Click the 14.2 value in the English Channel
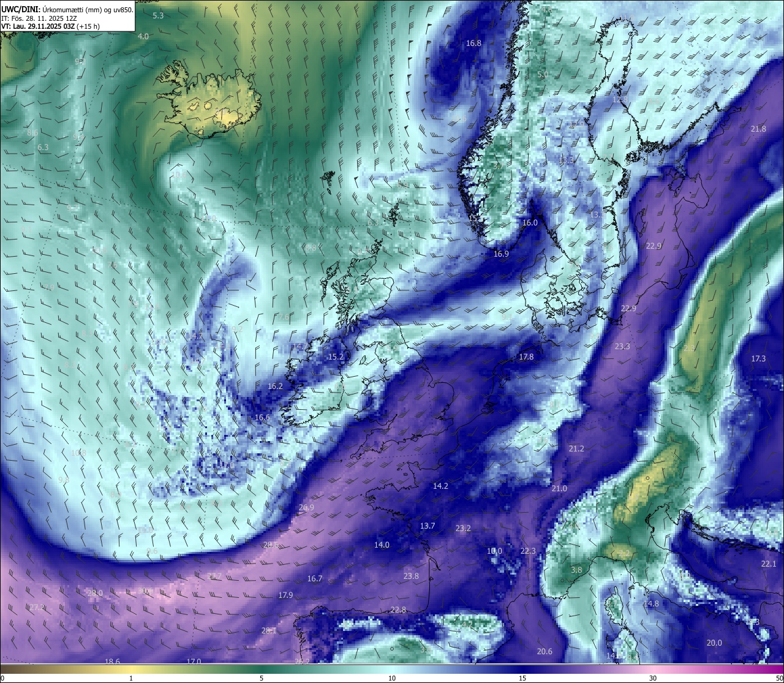 point(440,486)
